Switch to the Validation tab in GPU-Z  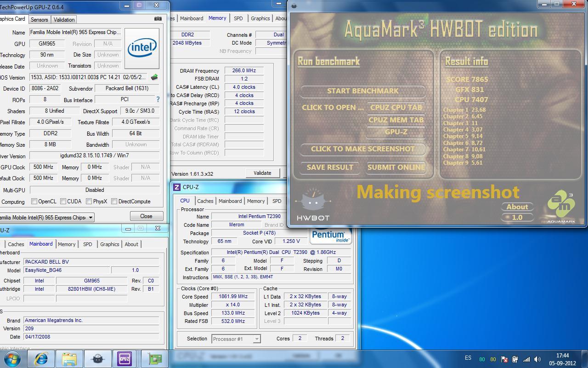64,19
